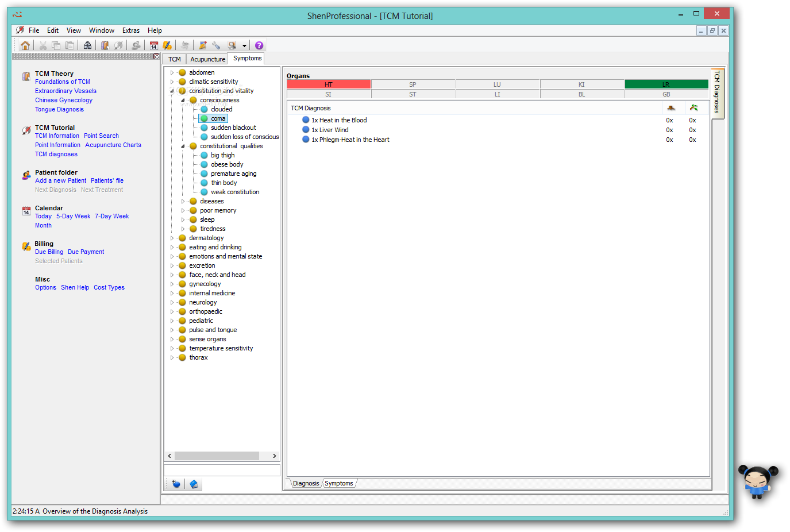
Task: Click the SP organ cell
Action: click(x=413, y=84)
